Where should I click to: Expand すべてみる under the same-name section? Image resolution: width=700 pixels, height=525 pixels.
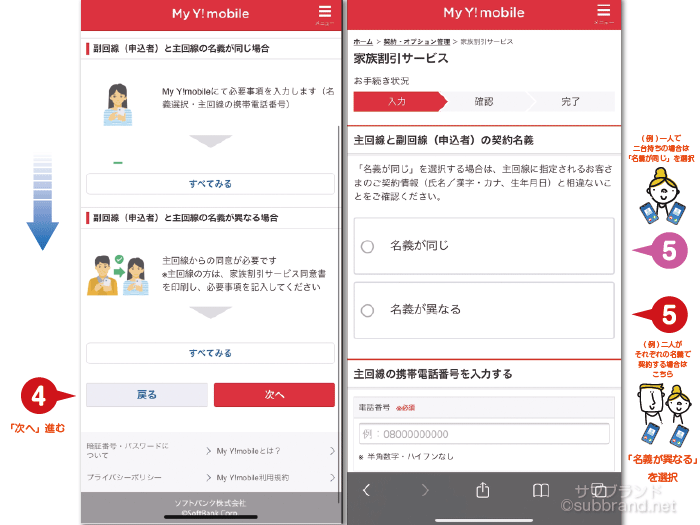click(x=210, y=183)
